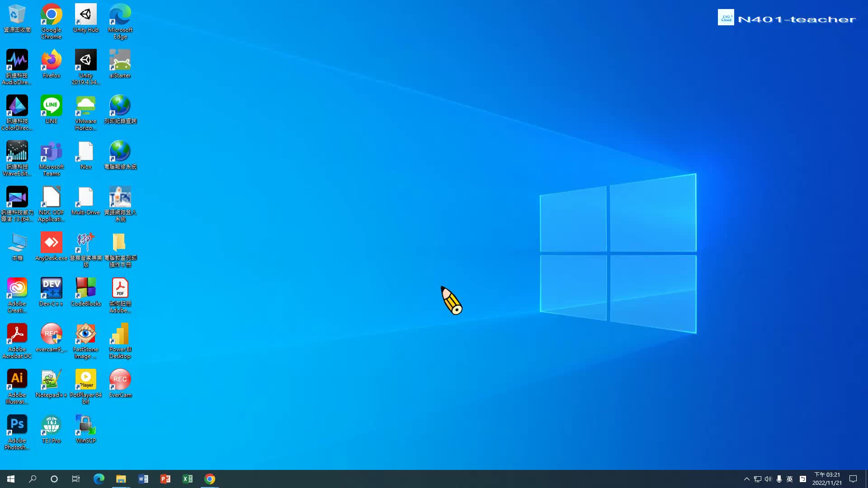Select the Adobe Acrobat DC desktop icon

[17, 341]
